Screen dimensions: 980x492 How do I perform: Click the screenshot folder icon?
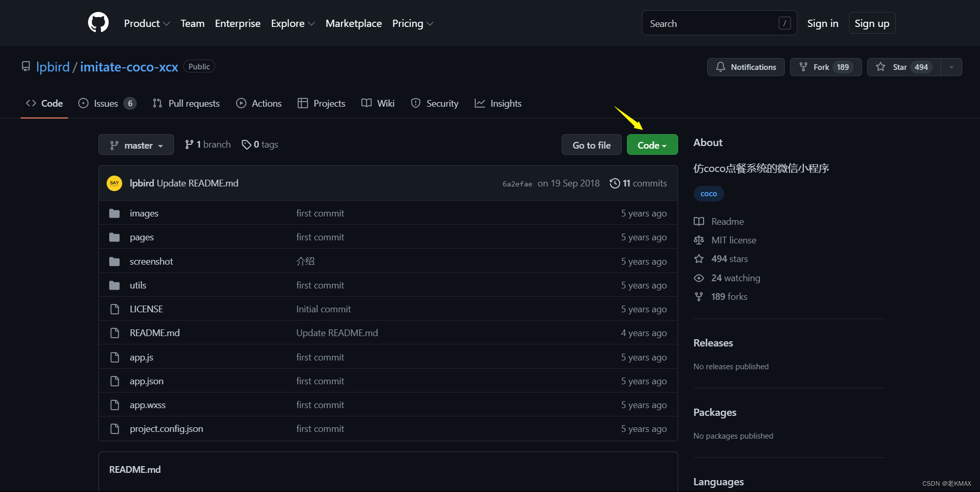pyautogui.click(x=114, y=262)
